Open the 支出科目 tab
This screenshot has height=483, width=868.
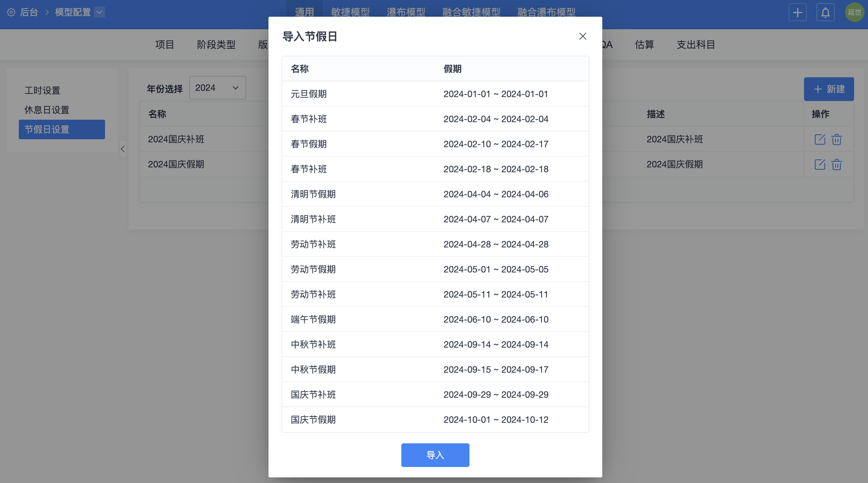[696, 45]
